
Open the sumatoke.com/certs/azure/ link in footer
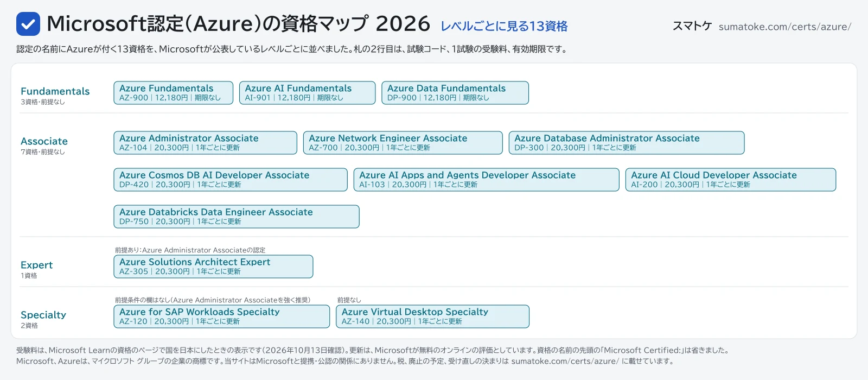click(x=565, y=362)
